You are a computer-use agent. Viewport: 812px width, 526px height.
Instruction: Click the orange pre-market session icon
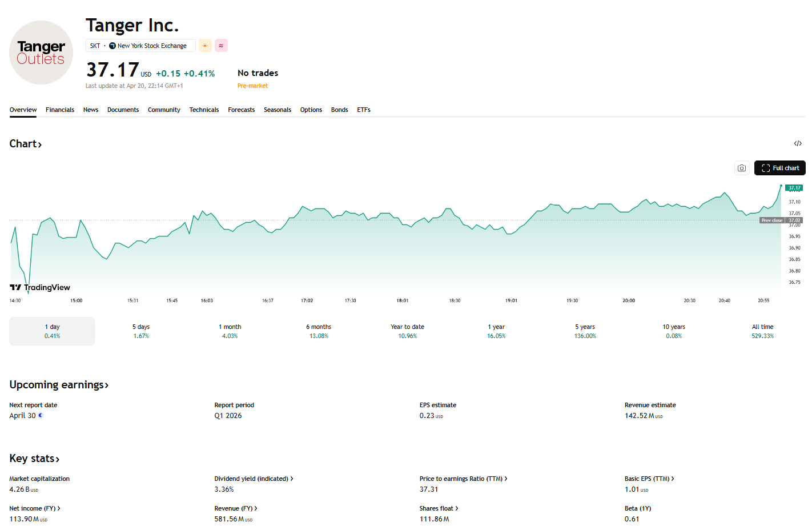pyautogui.click(x=205, y=46)
